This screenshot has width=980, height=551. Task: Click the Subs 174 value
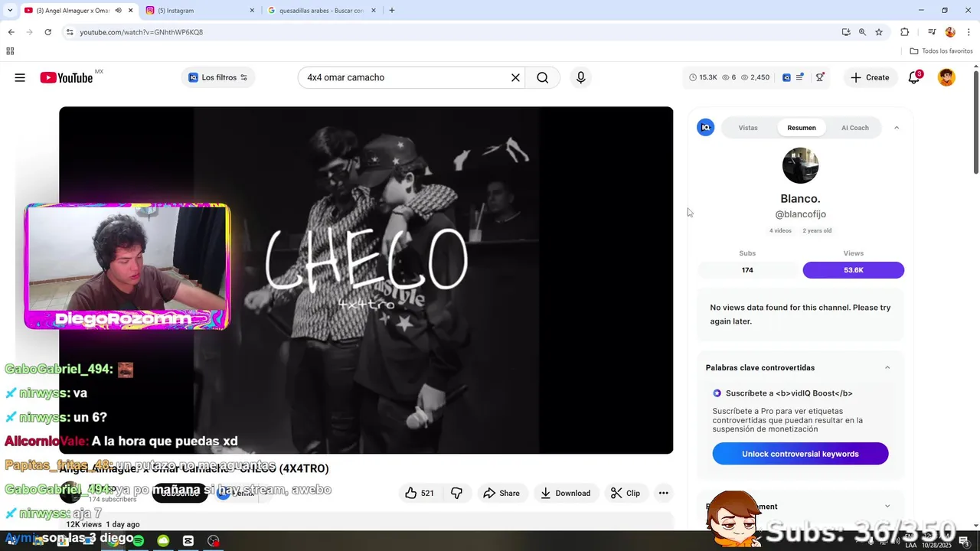(x=747, y=270)
